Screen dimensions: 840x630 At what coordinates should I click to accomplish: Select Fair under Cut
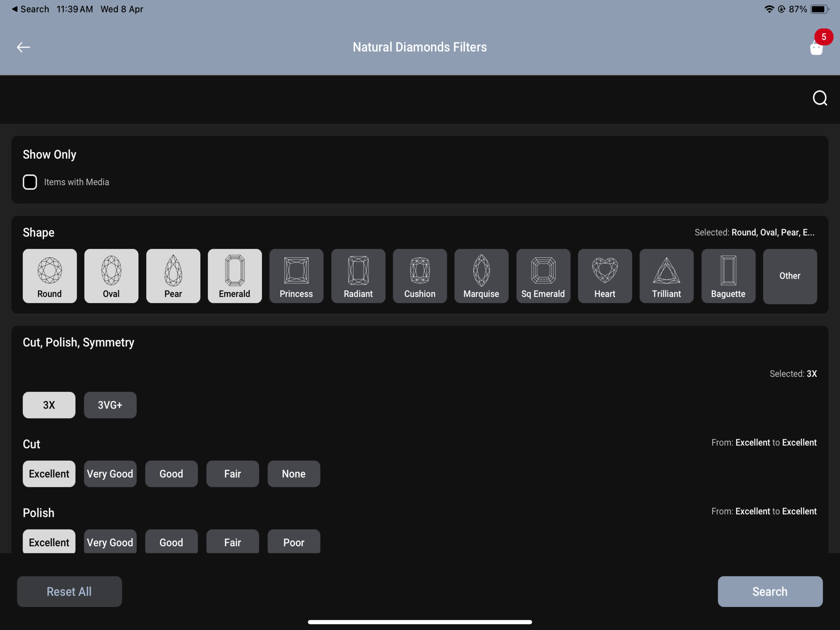coord(232,474)
